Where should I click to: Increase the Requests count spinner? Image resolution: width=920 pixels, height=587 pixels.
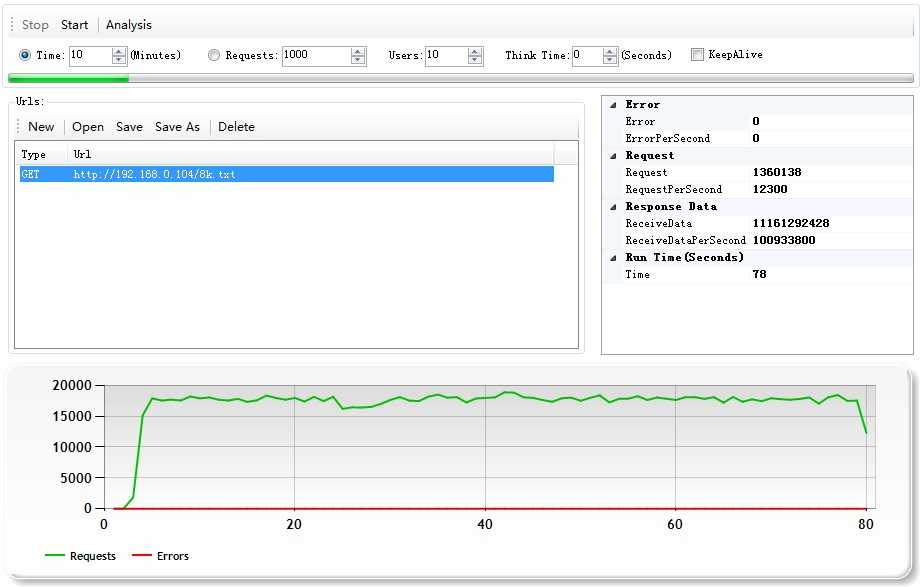point(358,52)
